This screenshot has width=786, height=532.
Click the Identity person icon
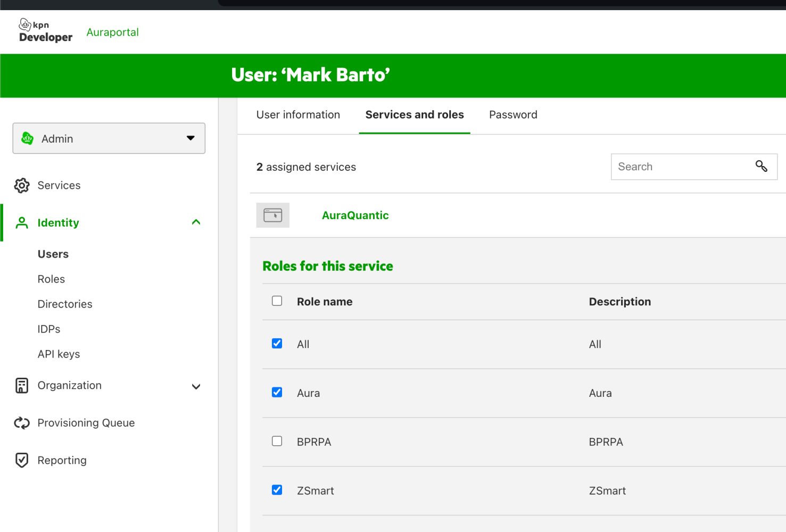pyautogui.click(x=22, y=222)
